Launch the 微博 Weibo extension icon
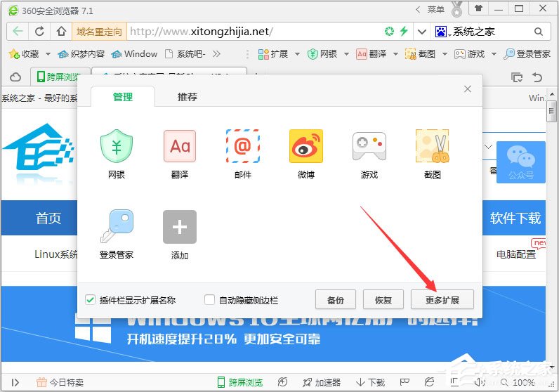The image size is (559, 392). point(306,147)
